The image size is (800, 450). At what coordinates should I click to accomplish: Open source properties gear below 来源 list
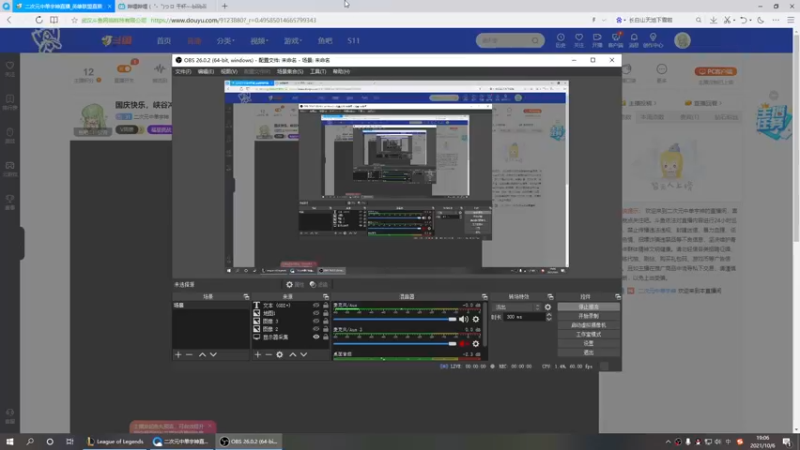(280, 355)
